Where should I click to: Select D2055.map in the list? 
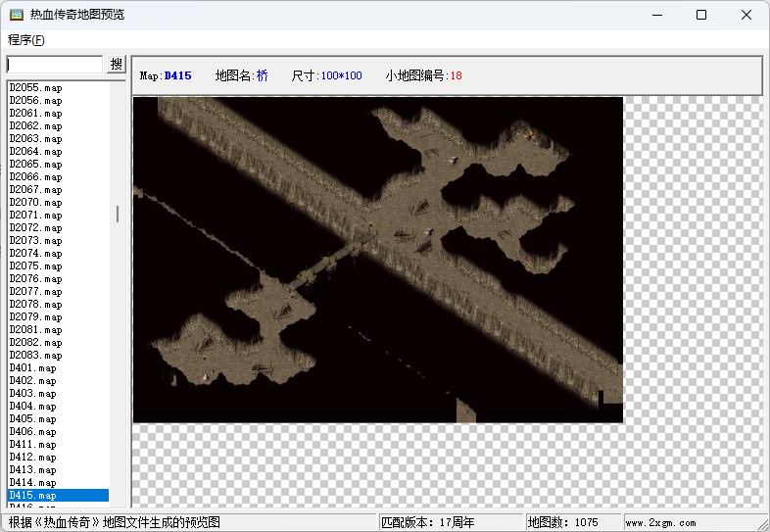click(x=58, y=87)
